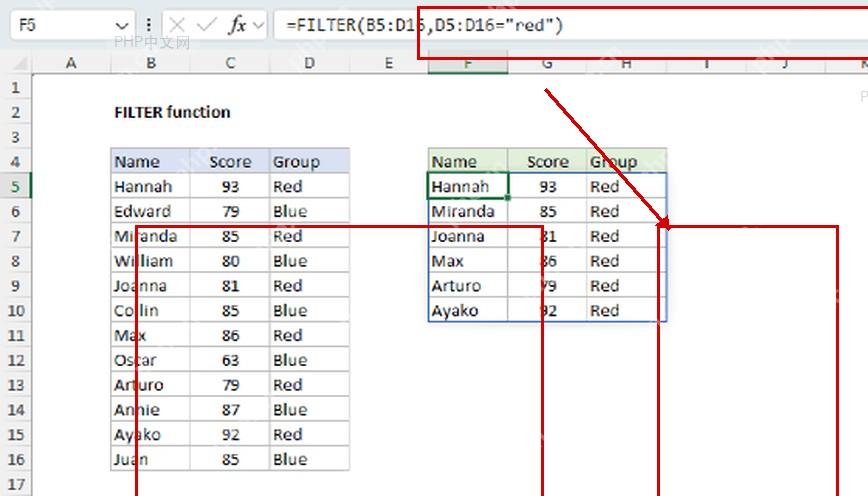Viewport: 868px width, 496px height.
Task: Select score 93 in column G
Action: pos(547,187)
